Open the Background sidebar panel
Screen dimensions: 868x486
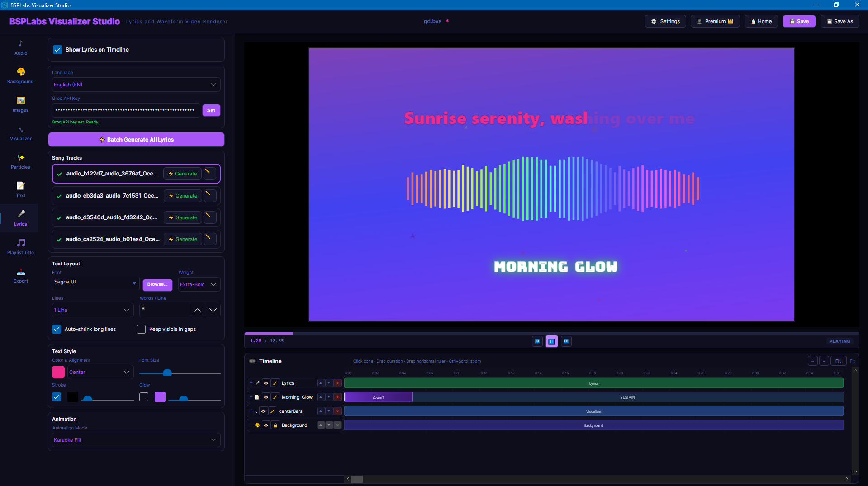click(x=20, y=76)
